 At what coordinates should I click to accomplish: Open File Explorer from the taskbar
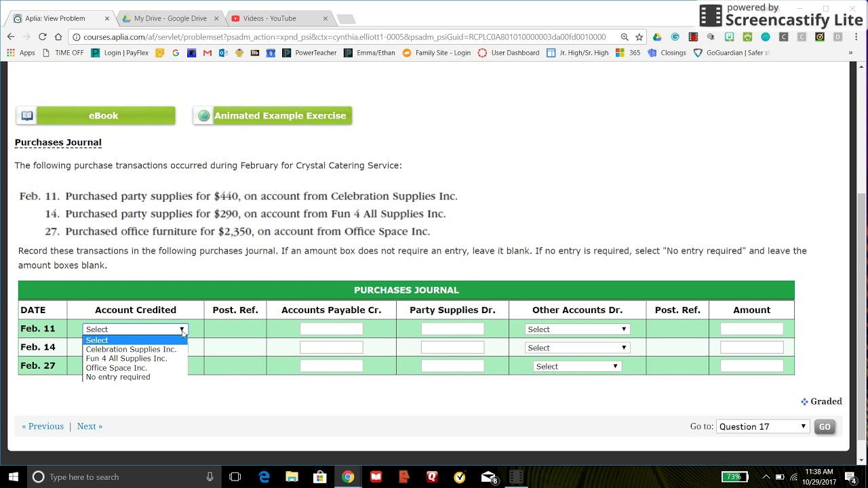coord(292,477)
